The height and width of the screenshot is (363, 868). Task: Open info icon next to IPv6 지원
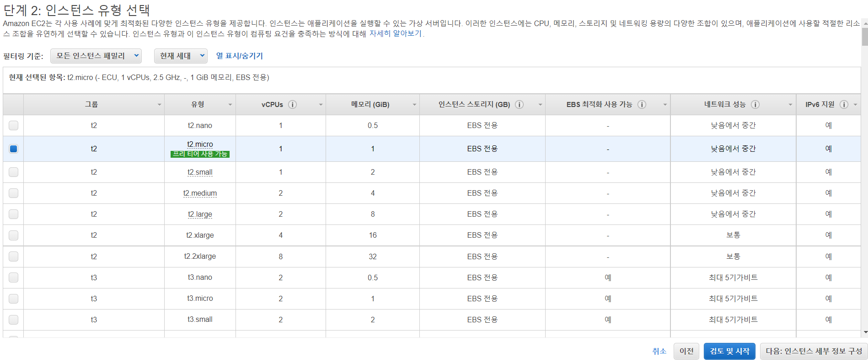click(x=844, y=104)
